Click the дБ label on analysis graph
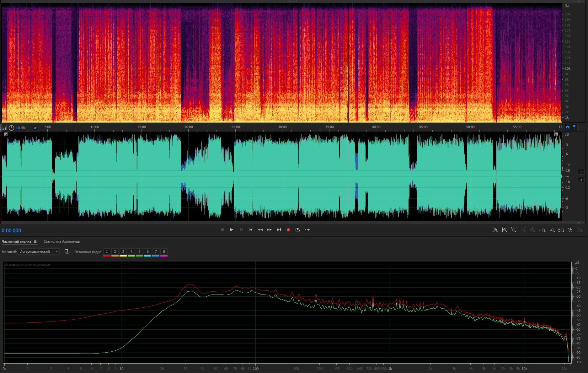588x373 pixels. (x=577, y=262)
